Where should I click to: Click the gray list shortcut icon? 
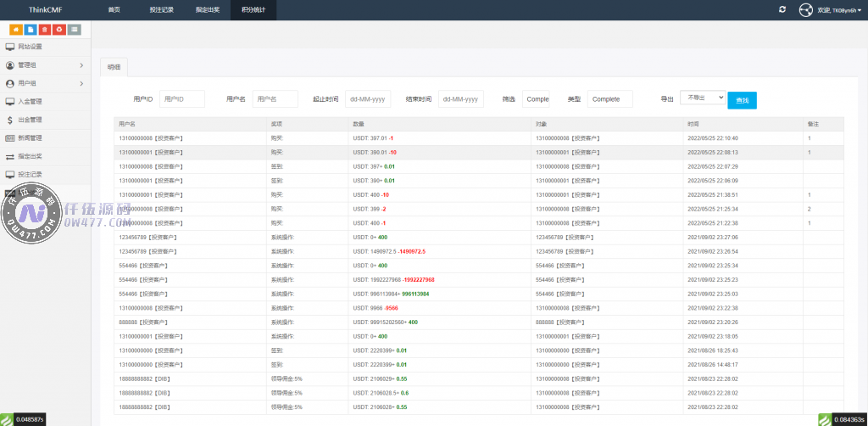pos(75,30)
